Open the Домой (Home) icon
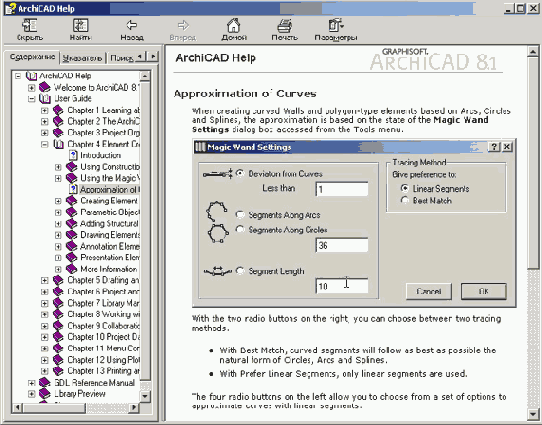 click(234, 25)
